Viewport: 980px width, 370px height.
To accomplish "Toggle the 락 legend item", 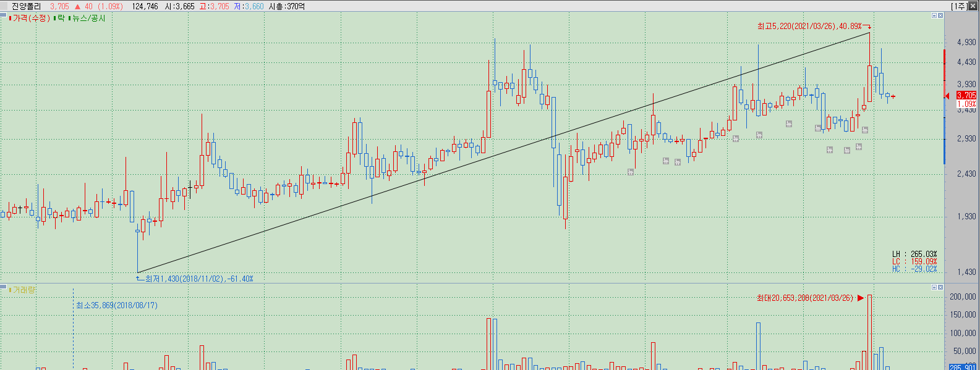I will click(x=59, y=18).
